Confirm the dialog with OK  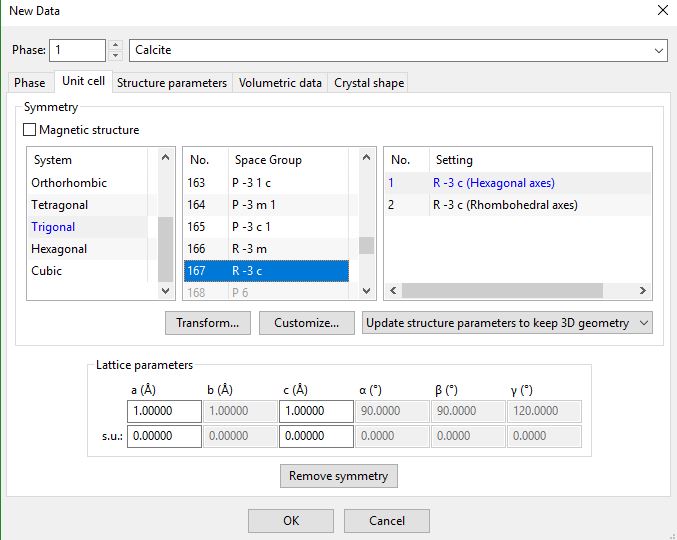(x=290, y=521)
